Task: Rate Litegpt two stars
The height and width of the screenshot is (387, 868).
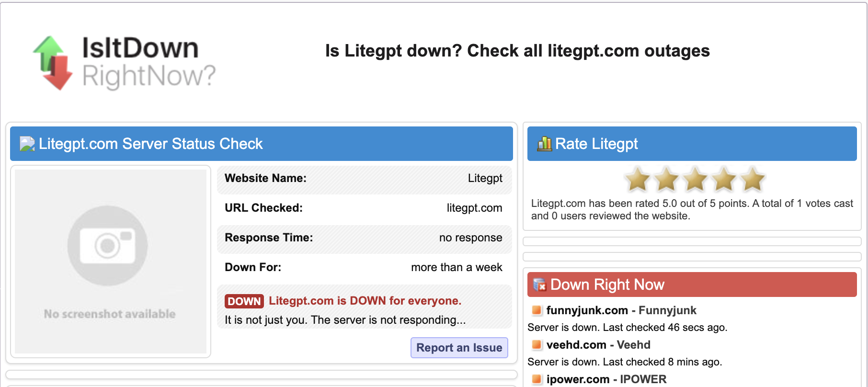Action: point(666,179)
